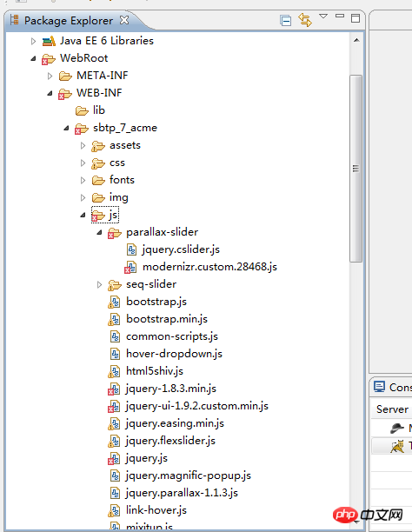Select hover-dropdown.js file
Image resolution: width=412 pixels, height=532 pixels.
point(174,354)
